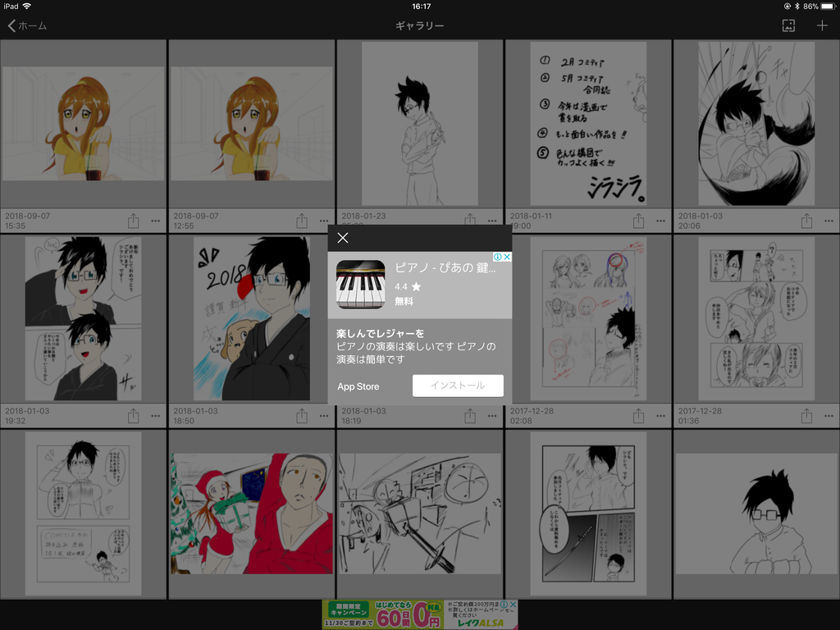Open the inked artwork dated 2018-01-03 20:06
Image resolution: width=840 pixels, height=630 pixels.
756,124
